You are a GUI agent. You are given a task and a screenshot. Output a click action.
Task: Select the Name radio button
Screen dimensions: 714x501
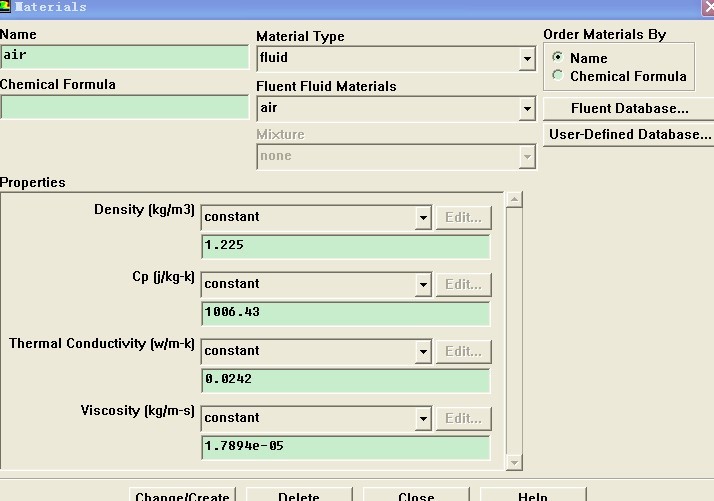tap(558, 58)
